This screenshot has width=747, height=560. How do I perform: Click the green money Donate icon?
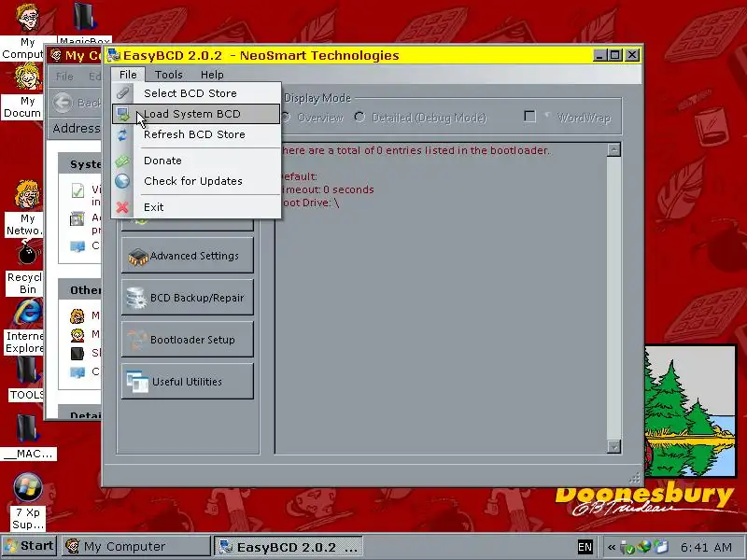(122, 161)
